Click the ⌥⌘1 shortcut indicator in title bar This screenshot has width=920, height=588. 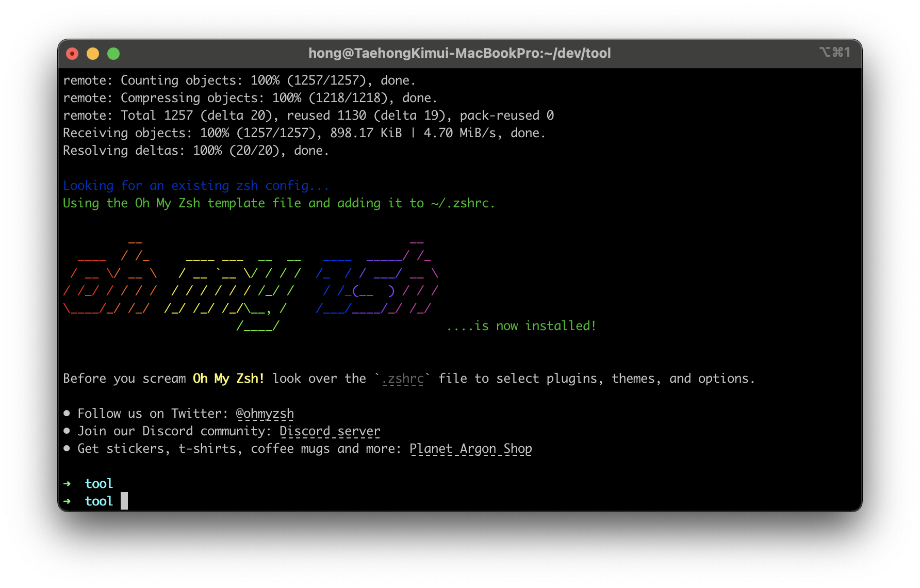pyautogui.click(x=834, y=52)
